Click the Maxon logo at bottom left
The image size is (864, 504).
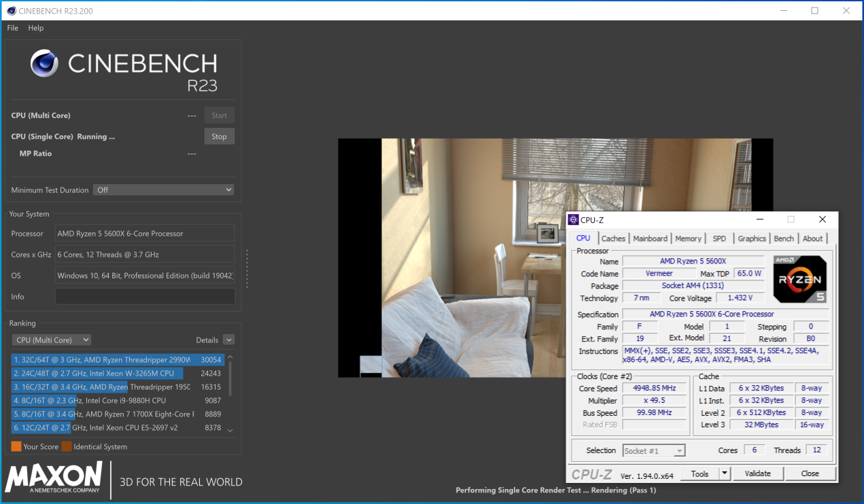coord(54,478)
